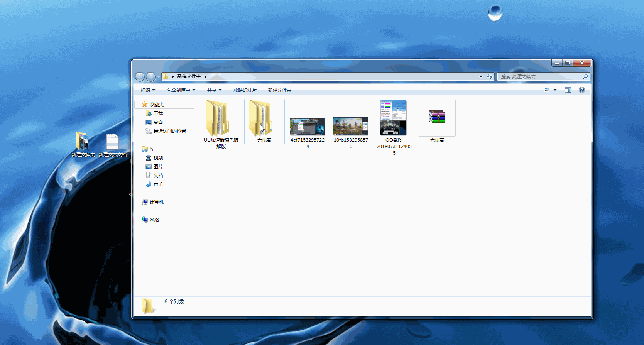Viewport: 644px width, 345px height.
Task: Select 下载 in the favorites sidebar
Action: point(158,113)
